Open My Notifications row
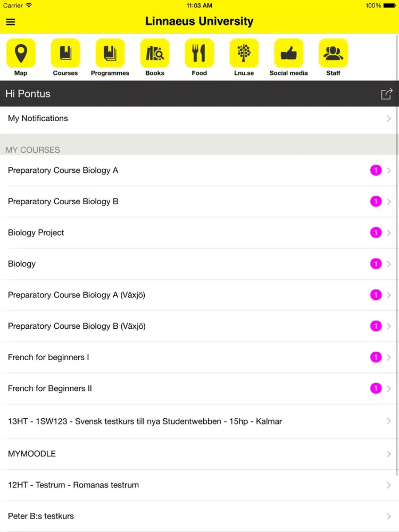This screenshot has width=399, height=532. click(199, 119)
